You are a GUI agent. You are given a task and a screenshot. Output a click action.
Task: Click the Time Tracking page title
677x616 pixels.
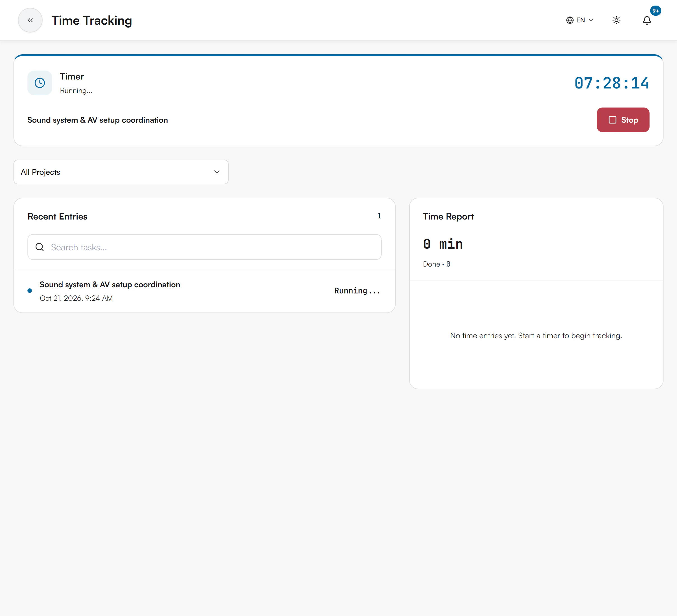point(92,20)
